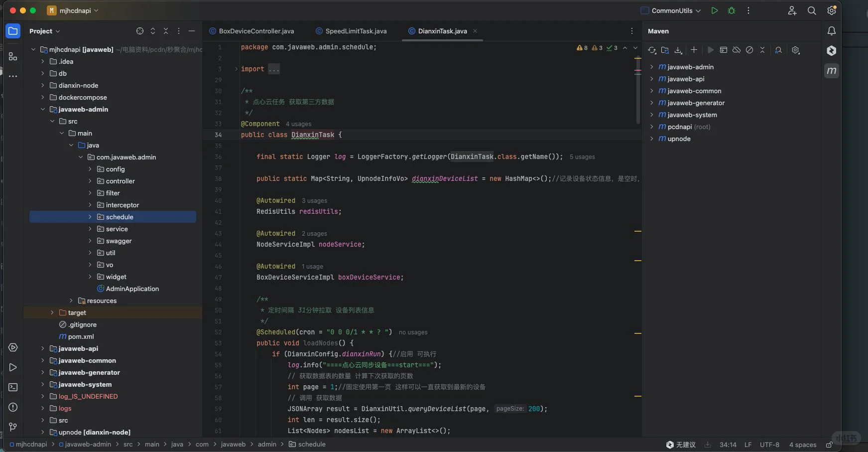Screen dimensions: 868x452
Task: Open the Run tool window
Action: coord(13,367)
